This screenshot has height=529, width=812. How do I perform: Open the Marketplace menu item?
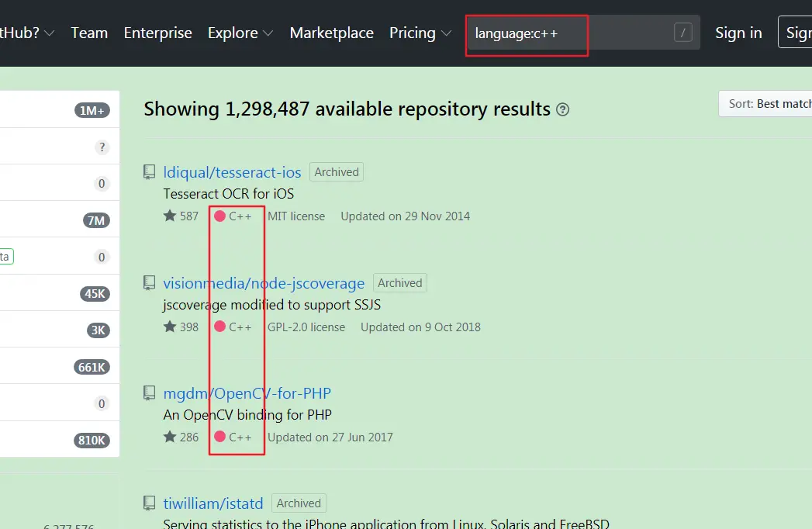tap(331, 33)
